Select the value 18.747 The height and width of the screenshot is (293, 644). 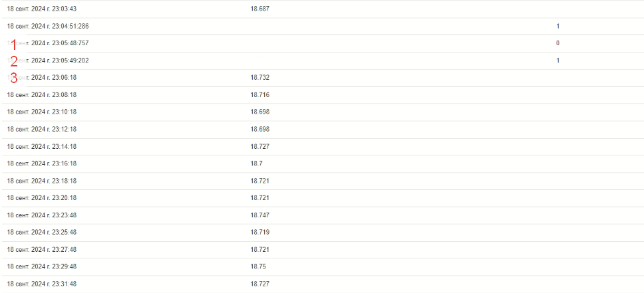(x=259, y=215)
